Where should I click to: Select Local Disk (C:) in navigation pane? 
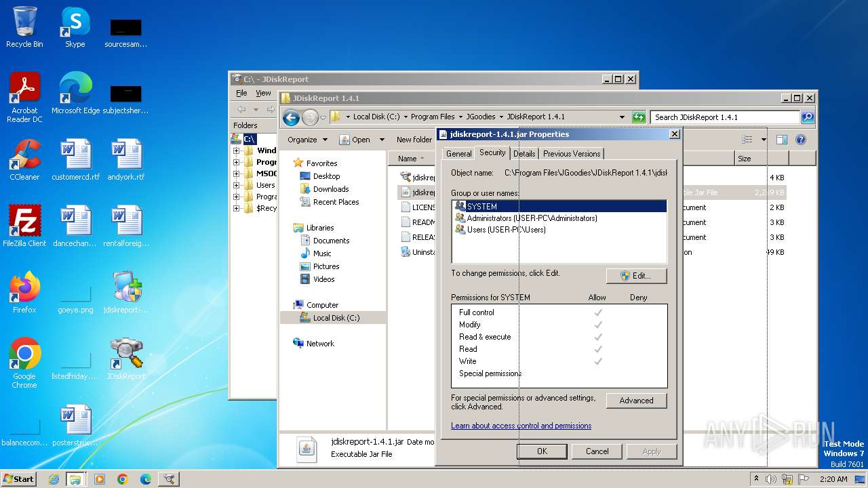[333, 318]
